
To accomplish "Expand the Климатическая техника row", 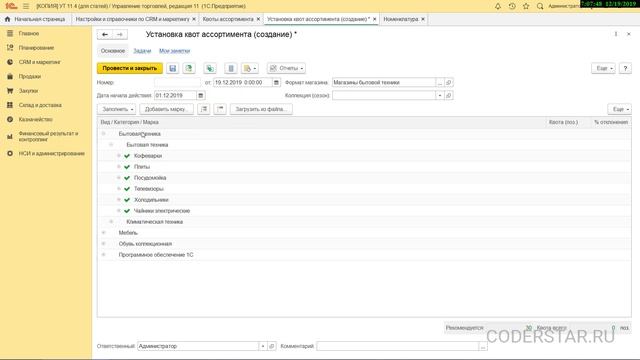I will (111, 222).
